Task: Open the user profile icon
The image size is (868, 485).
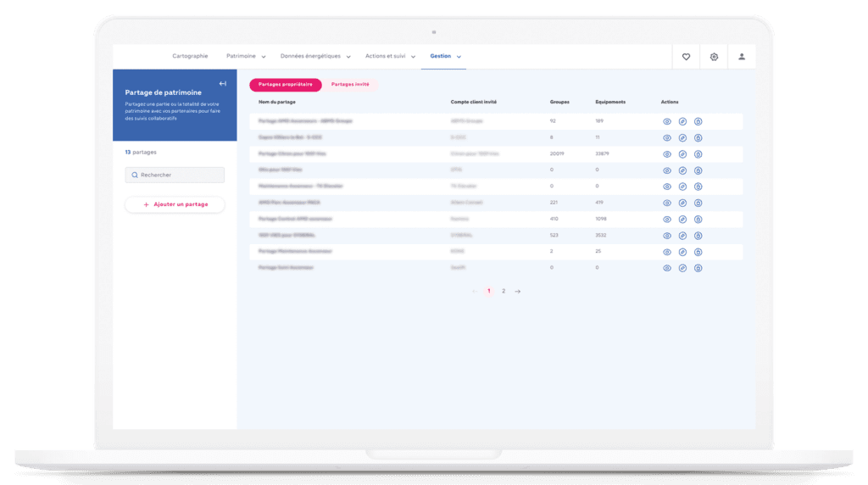Action: [x=742, y=57]
